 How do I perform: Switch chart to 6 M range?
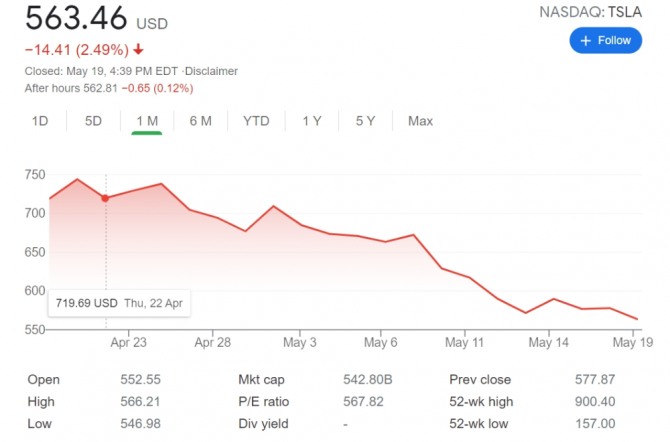[200, 121]
